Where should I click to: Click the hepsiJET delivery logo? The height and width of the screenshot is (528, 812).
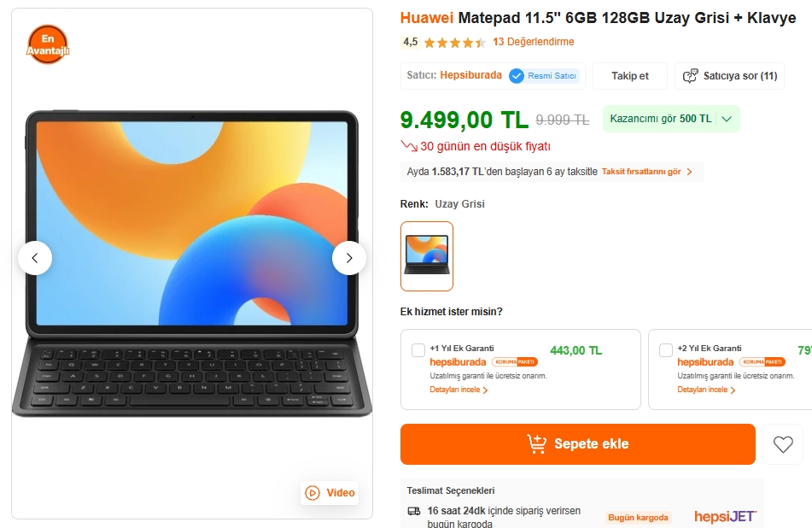pyautogui.click(x=725, y=516)
